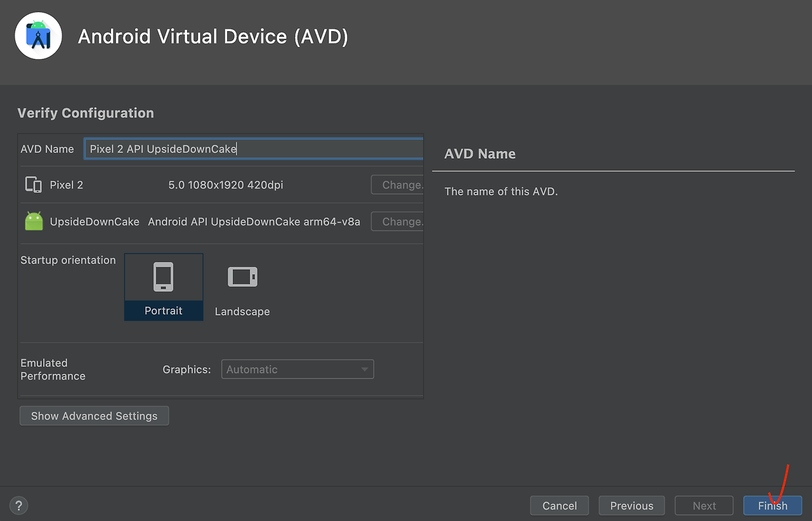Click the AVD Name text field
812x521 pixels.
pos(253,148)
